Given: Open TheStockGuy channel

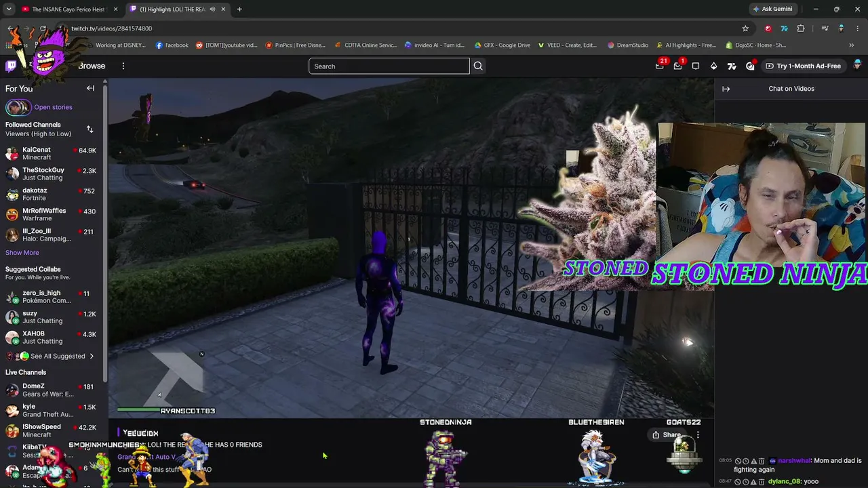Looking at the screenshot, I should point(51,174).
